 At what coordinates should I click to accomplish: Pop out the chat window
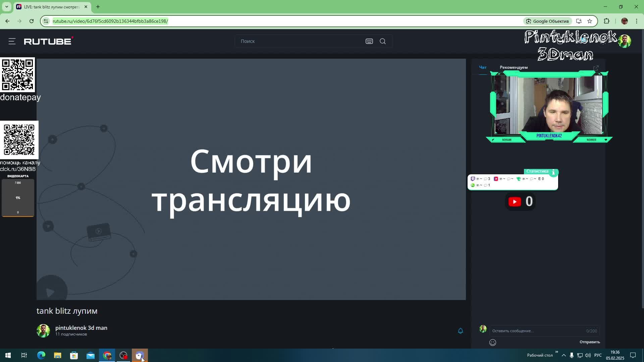[x=596, y=68]
